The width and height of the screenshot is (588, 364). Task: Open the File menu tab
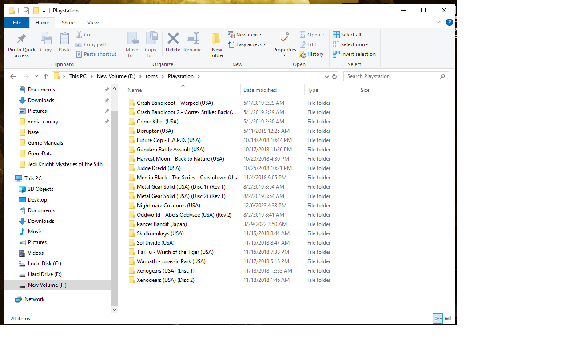(x=17, y=23)
